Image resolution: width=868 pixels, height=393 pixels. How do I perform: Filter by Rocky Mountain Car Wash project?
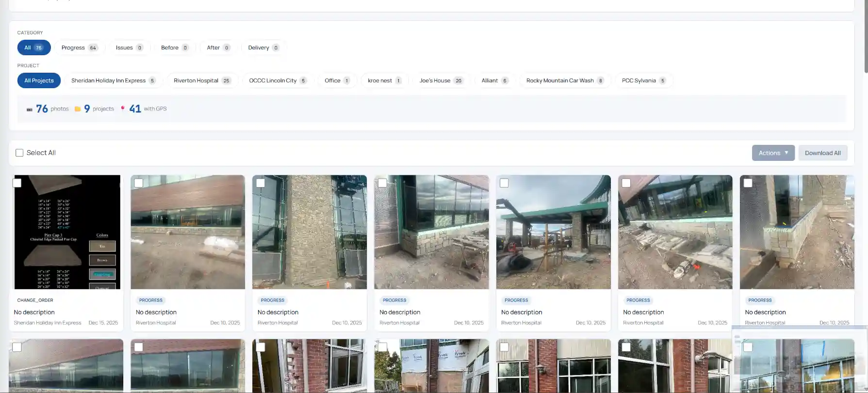pos(565,80)
